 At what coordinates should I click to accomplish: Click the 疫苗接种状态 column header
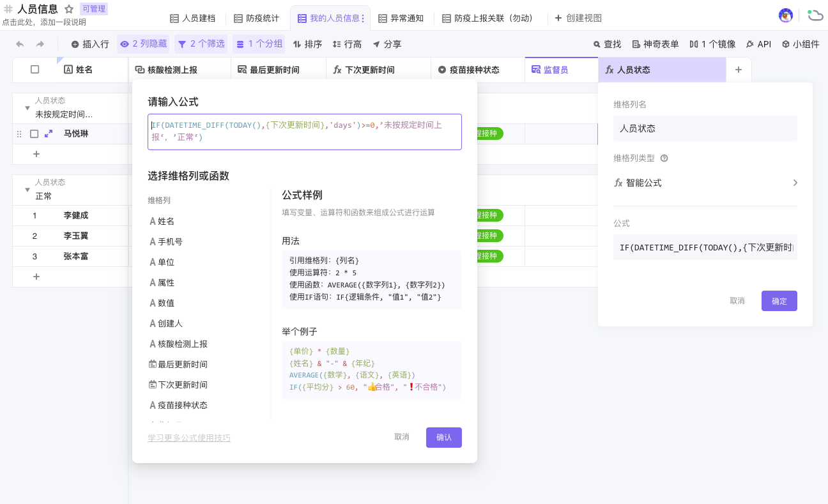point(478,70)
